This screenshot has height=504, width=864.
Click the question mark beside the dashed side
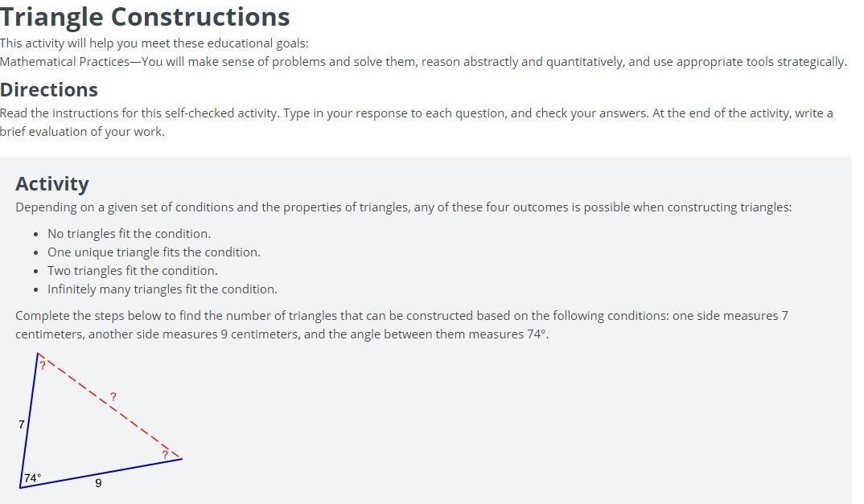113,395
